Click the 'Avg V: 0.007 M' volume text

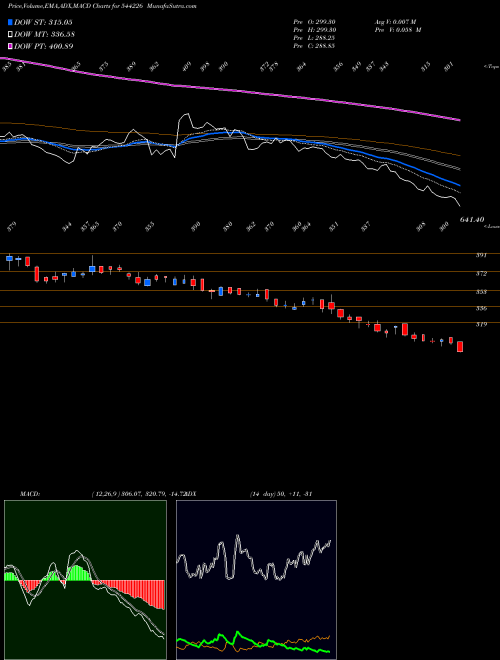click(x=395, y=22)
